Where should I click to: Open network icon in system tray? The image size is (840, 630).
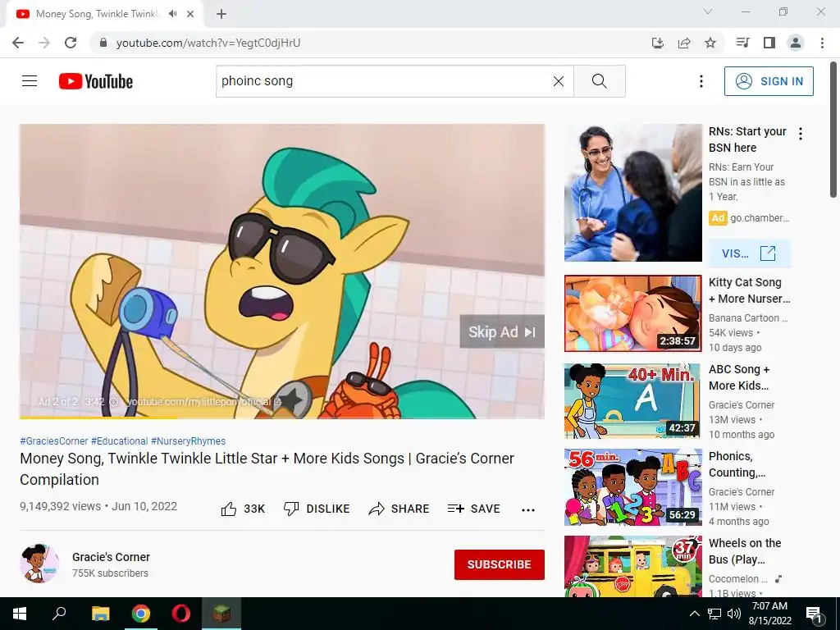pyautogui.click(x=714, y=614)
